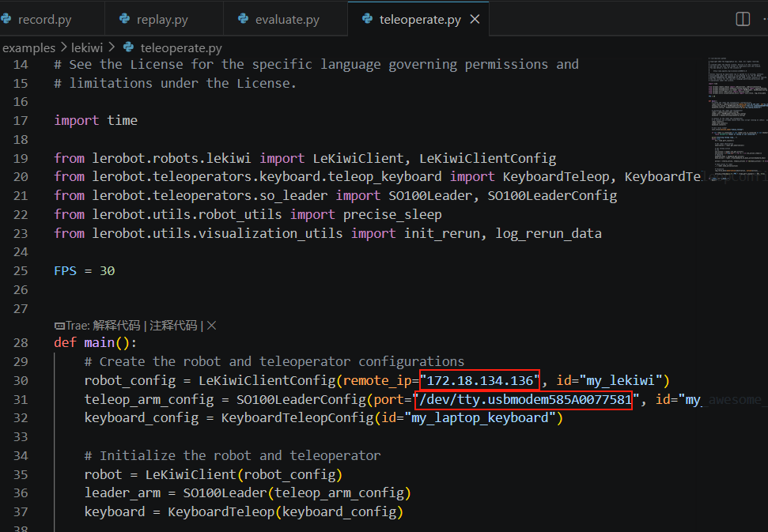Click the Python icon on replay.py tab
768x532 pixels.
125,19
